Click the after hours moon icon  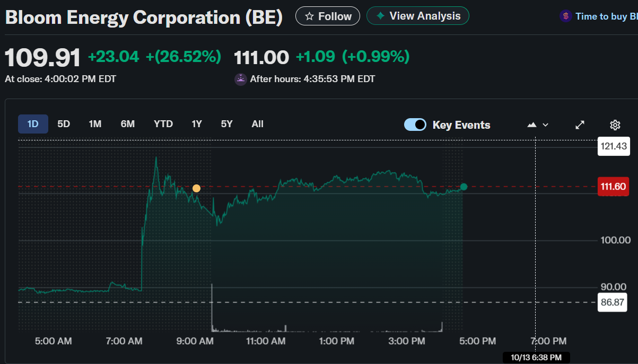(241, 79)
